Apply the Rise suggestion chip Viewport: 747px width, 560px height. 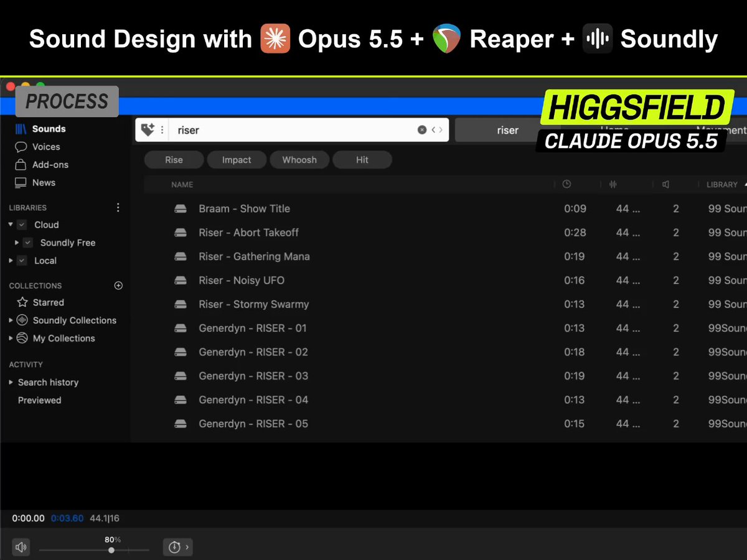click(x=174, y=160)
